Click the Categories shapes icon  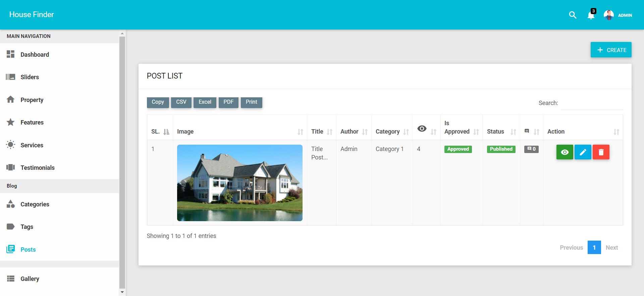point(10,204)
